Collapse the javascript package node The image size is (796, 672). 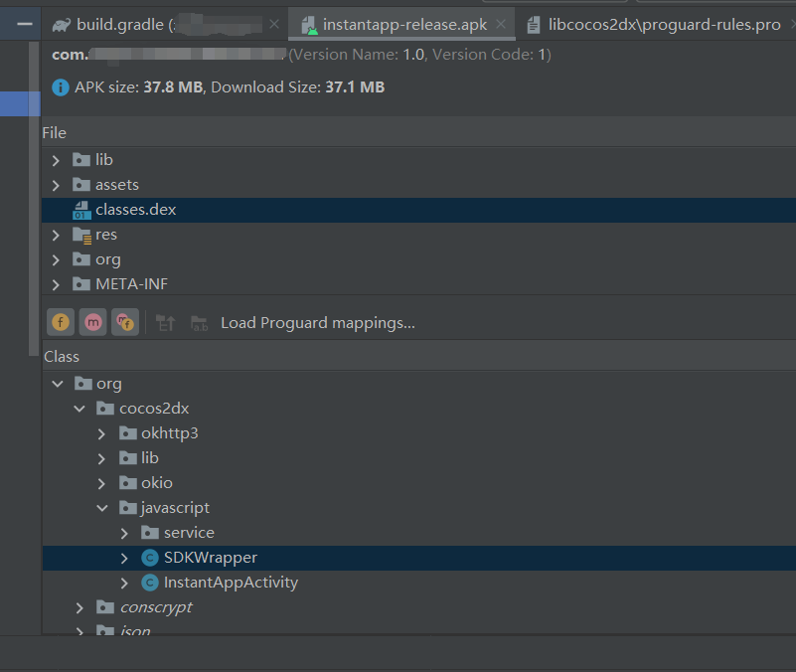pyautogui.click(x=101, y=508)
